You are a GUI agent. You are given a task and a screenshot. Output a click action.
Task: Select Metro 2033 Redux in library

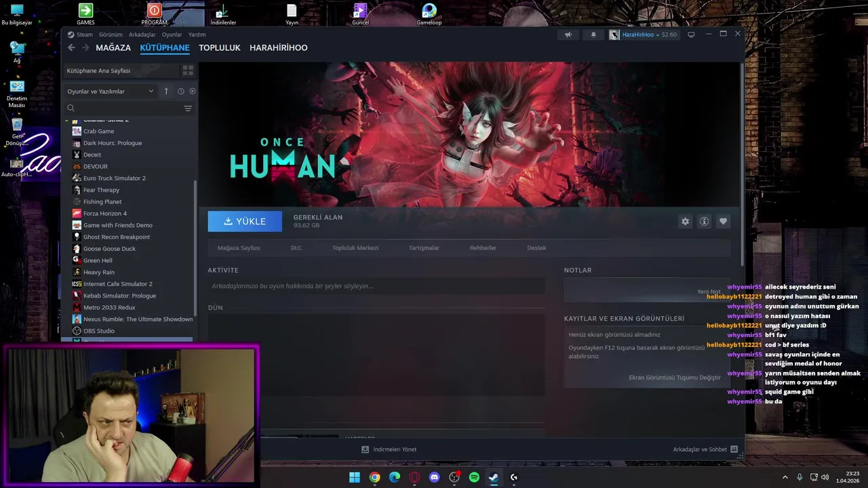pos(109,308)
